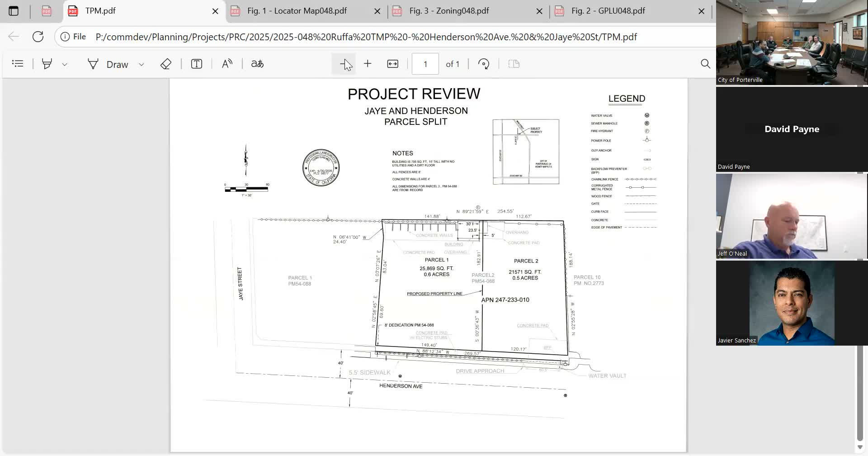Image resolution: width=868 pixels, height=456 pixels.
Task: Toggle the page view layout icon
Action: (514, 64)
